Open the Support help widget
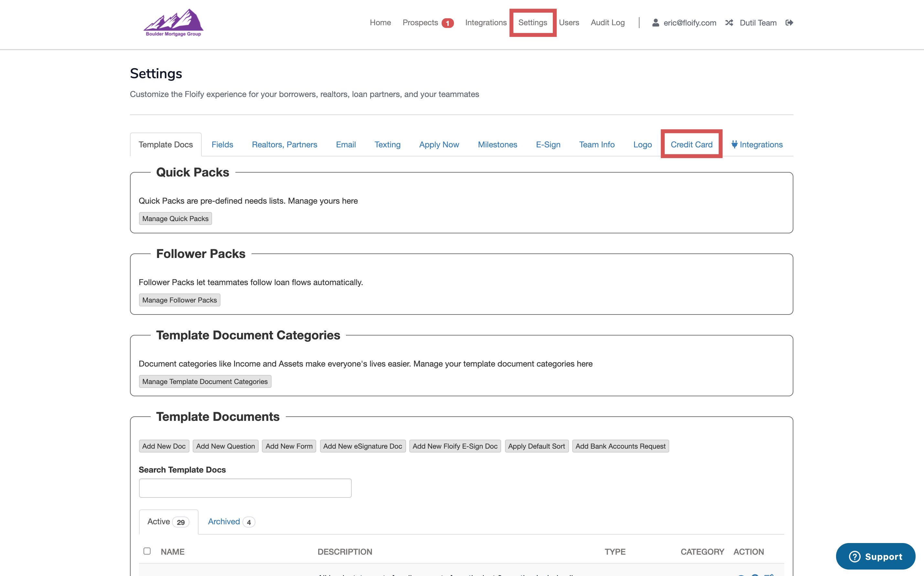Image resolution: width=924 pixels, height=576 pixels. click(875, 556)
